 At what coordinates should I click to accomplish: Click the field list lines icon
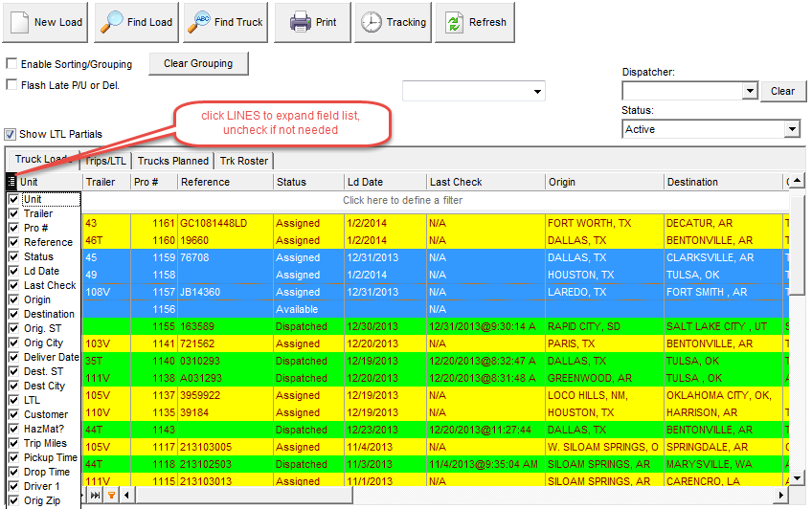click(x=11, y=182)
